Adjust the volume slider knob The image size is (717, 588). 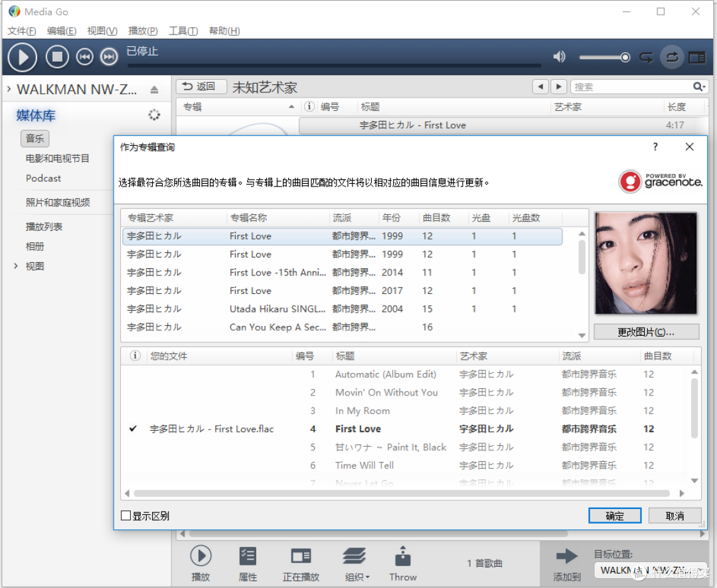tap(625, 58)
